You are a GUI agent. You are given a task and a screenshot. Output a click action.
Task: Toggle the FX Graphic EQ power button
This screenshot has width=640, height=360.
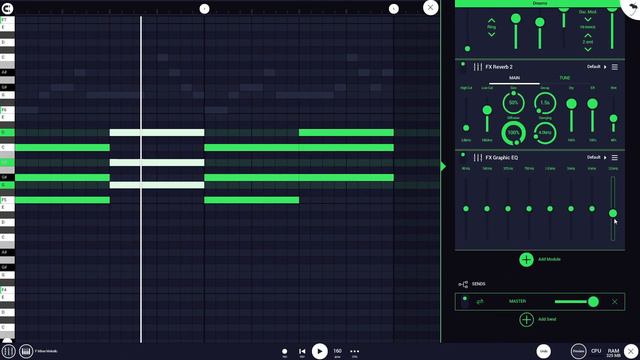coord(463,155)
